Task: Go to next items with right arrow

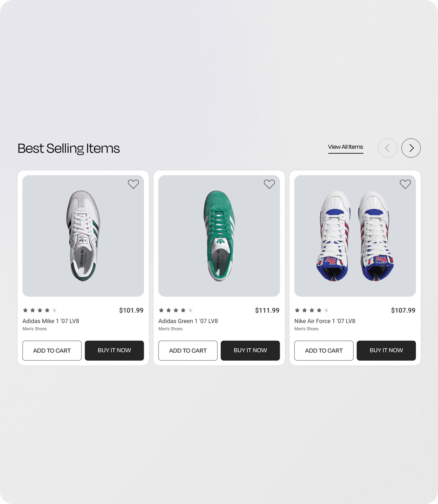Action: click(x=411, y=148)
